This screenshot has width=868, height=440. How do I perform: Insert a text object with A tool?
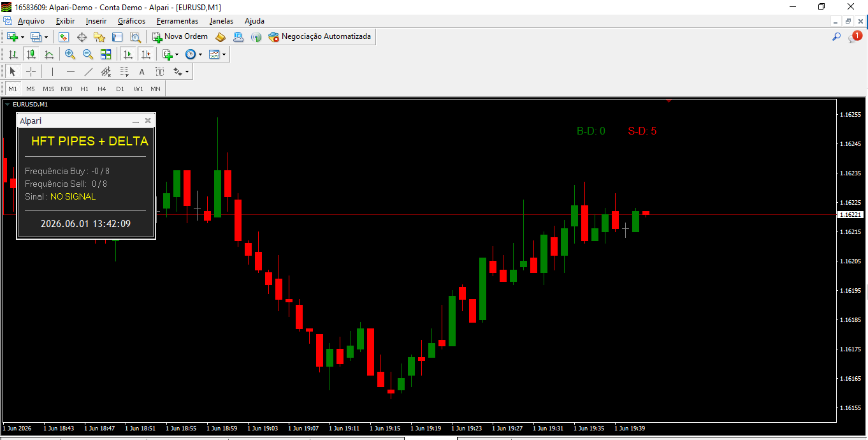(142, 71)
